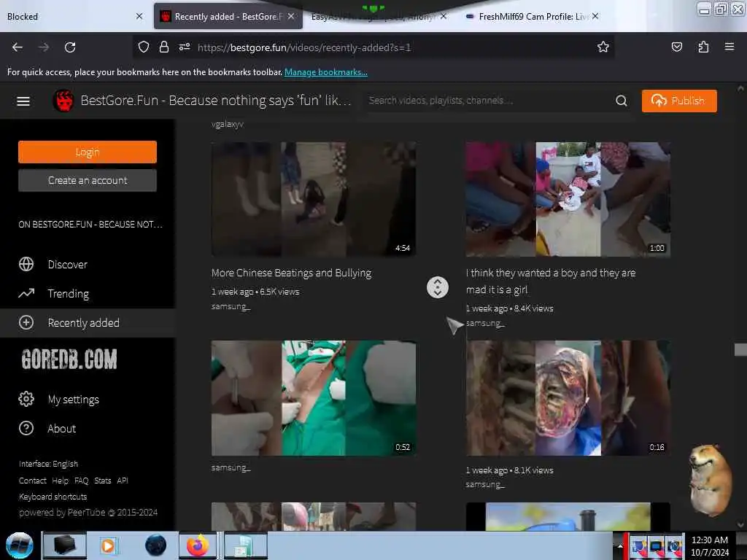Viewport: 747px width, 560px height.
Task: Click the BestGore.Fun red logo icon
Action: pyautogui.click(x=63, y=101)
